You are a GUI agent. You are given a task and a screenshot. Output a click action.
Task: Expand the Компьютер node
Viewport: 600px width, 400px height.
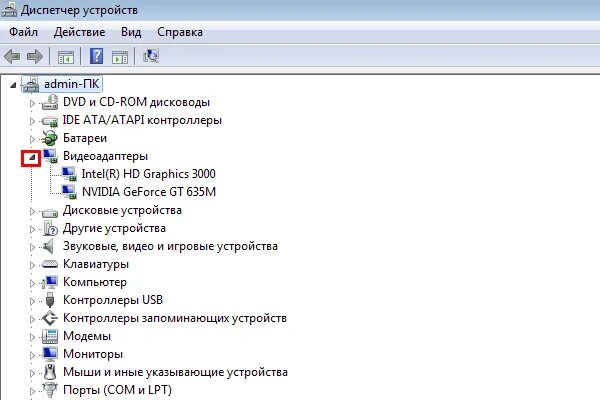coord(32,283)
